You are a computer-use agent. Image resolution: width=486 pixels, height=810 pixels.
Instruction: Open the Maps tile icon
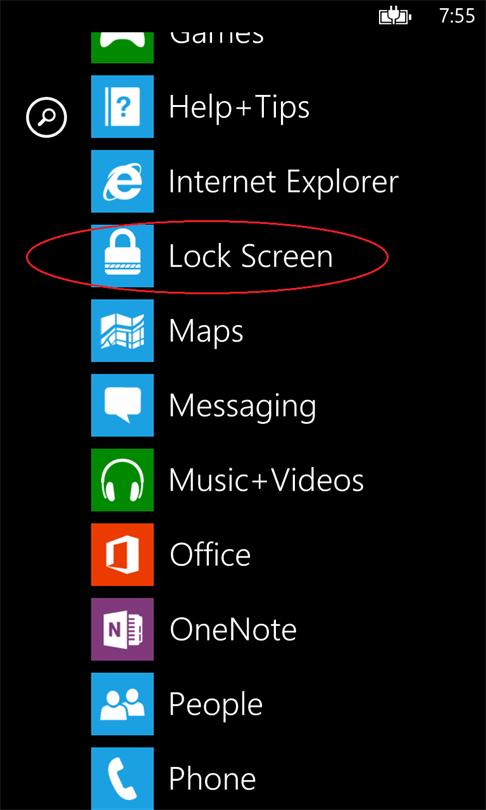[x=122, y=331]
